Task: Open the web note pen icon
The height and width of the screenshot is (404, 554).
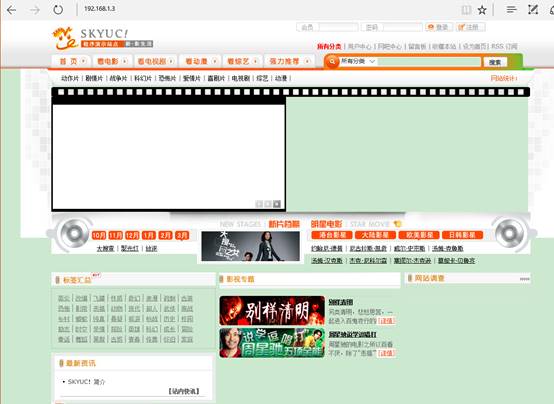Action: [x=533, y=10]
